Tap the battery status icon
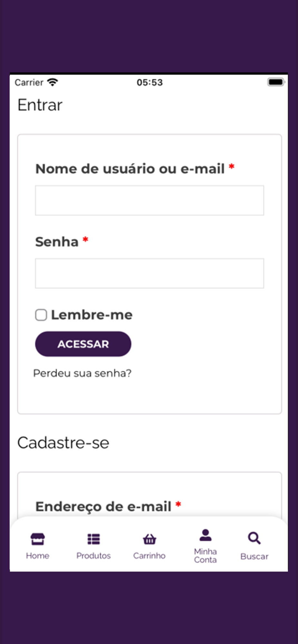This screenshot has height=644, width=298. (x=276, y=82)
